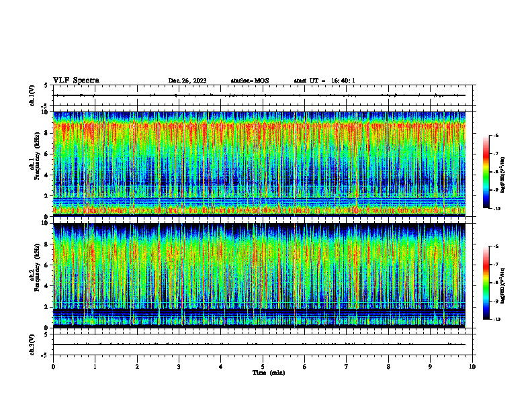Click inside the ch.2 spectrogram panel

tap(259, 275)
